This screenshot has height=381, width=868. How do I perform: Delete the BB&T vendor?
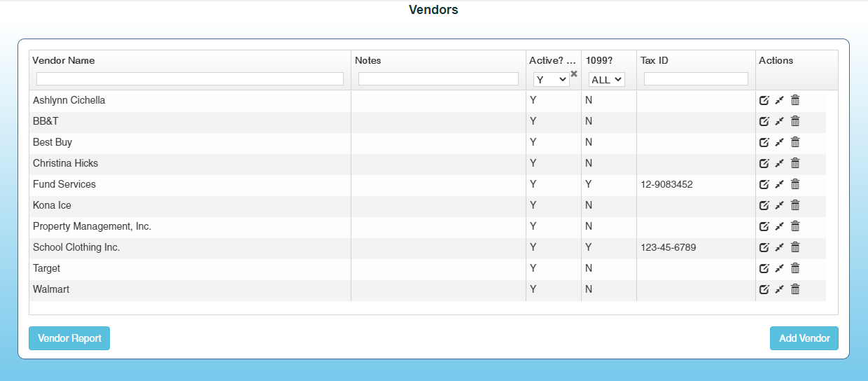[795, 121]
